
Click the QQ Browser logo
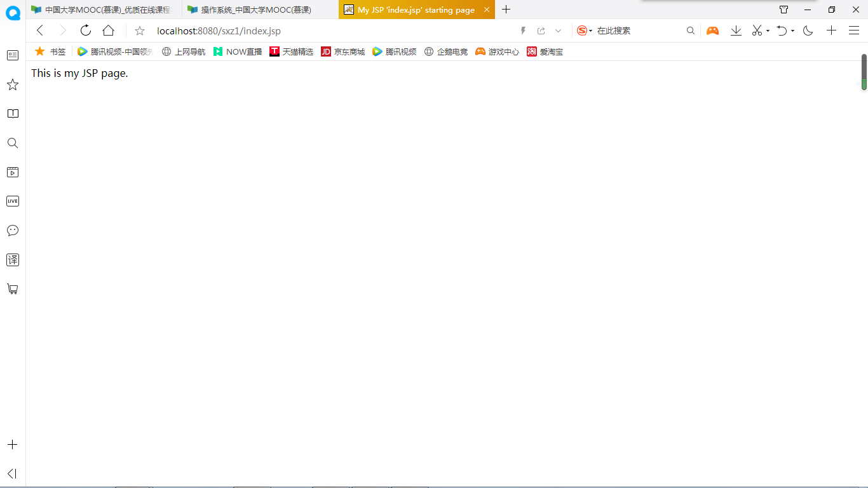point(13,13)
